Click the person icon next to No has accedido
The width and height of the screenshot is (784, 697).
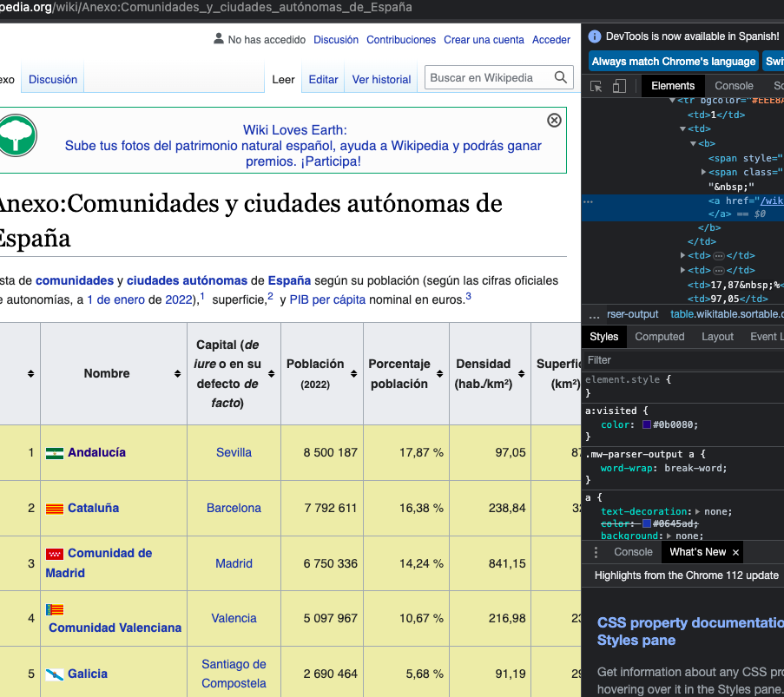[x=217, y=39]
